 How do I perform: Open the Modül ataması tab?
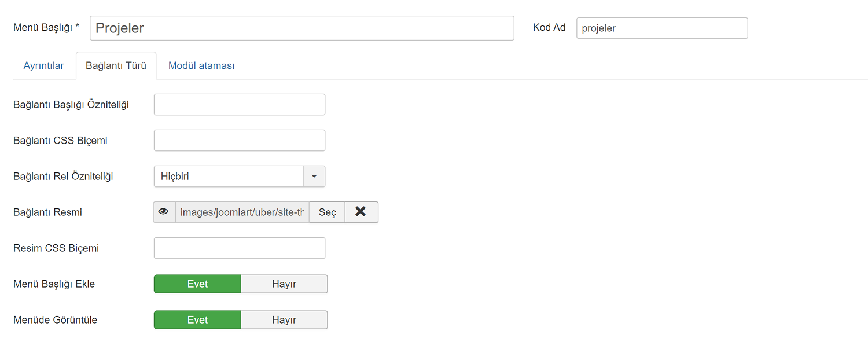click(201, 66)
